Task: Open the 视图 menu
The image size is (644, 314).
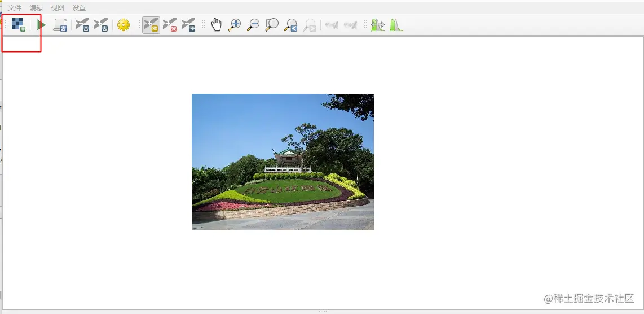Action: click(x=58, y=7)
